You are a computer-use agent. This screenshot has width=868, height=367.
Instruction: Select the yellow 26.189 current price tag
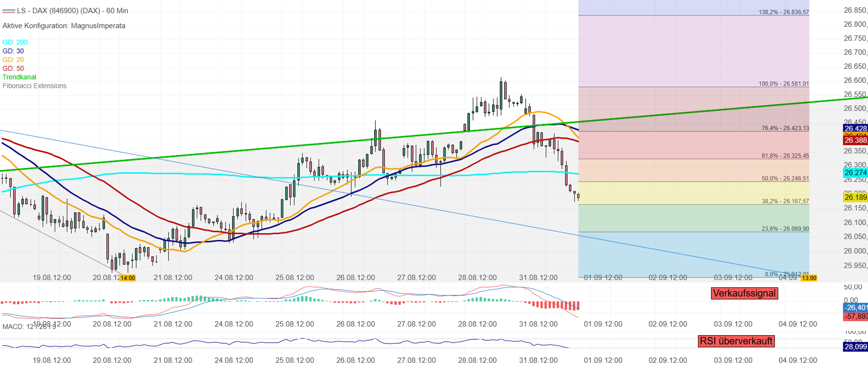(855, 197)
